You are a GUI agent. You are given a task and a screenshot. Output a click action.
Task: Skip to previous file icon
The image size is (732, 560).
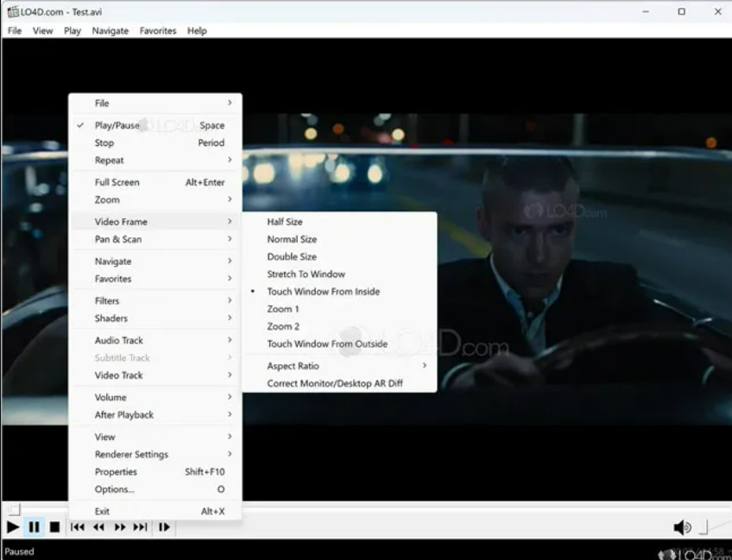pyautogui.click(x=78, y=527)
